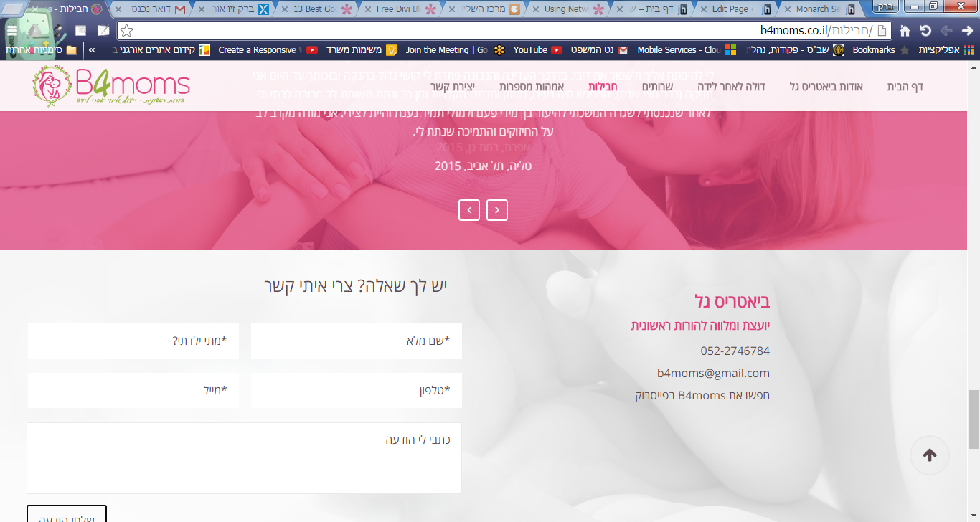Image resolution: width=980 pixels, height=522 pixels.
Task: Expand the hidden bookmarks overflow chevron
Action: [92, 50]
